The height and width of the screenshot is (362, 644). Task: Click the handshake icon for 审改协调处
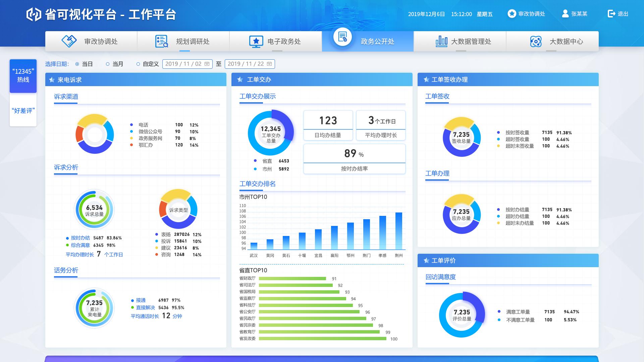click(x=69, y=41)
